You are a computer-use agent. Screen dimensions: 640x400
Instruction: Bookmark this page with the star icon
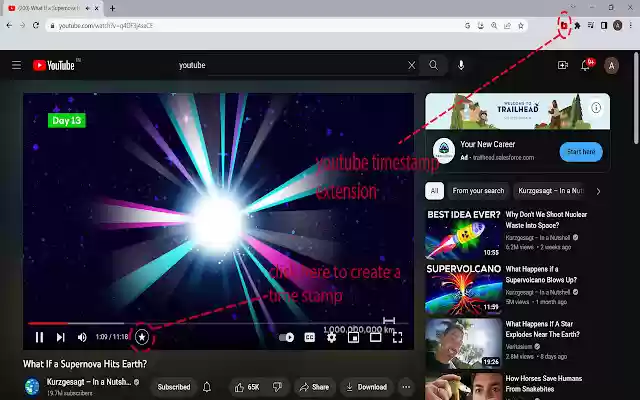[521, 26]
